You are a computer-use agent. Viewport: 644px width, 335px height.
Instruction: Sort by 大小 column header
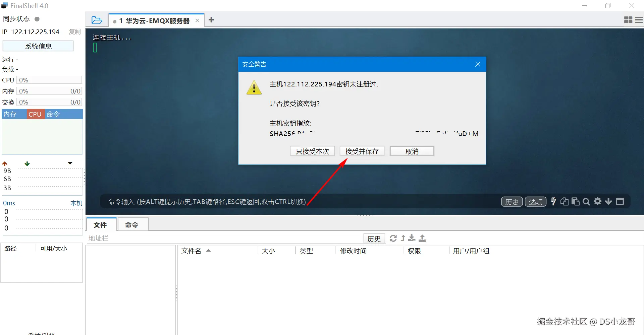276,251
